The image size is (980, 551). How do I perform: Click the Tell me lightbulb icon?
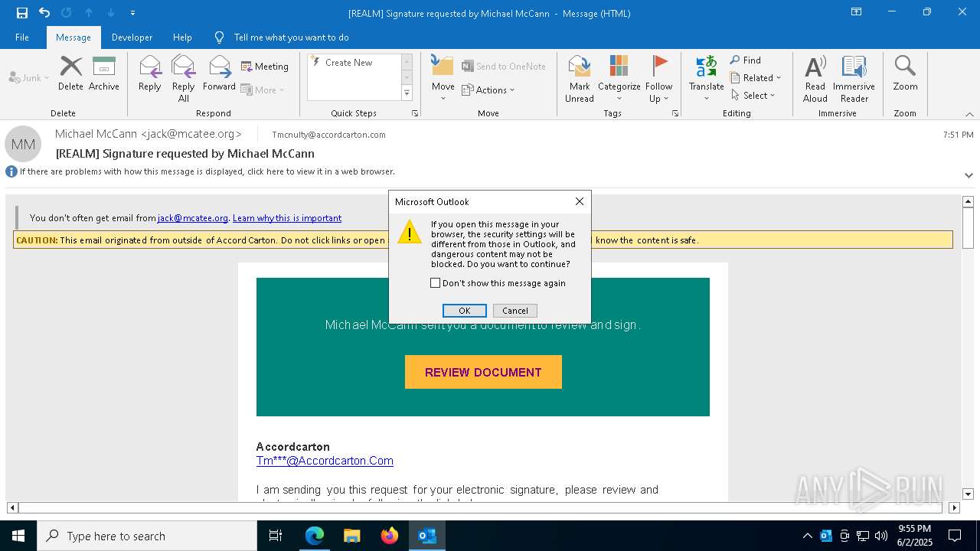pyautogui.click(x=220, y=37)
